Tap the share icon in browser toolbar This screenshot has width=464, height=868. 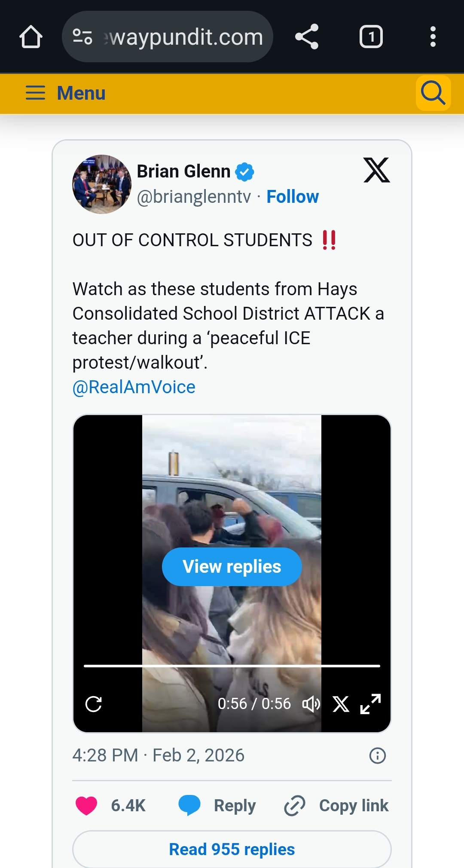pyautogui.click(x=307, y=37)
